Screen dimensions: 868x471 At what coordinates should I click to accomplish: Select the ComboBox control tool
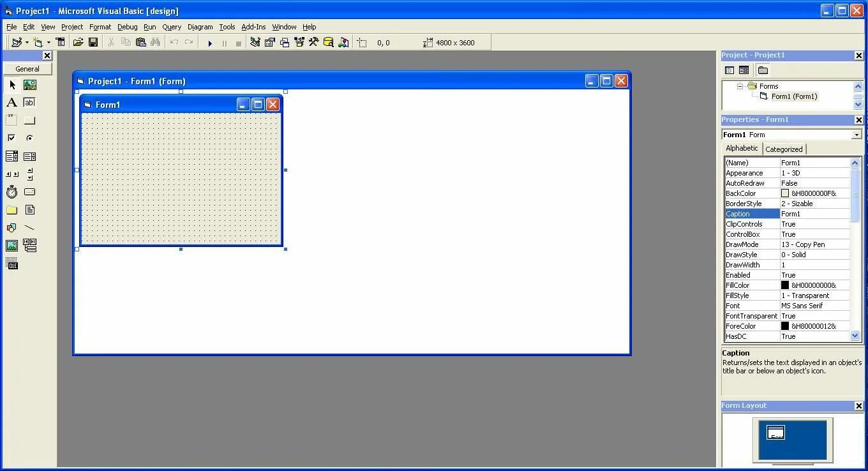point(12,156)
